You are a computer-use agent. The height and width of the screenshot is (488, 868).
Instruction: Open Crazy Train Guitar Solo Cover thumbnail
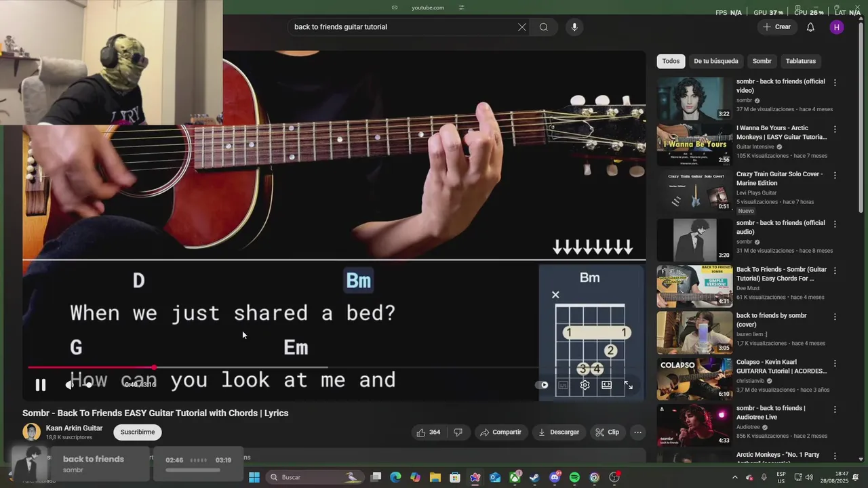pos(694,191)
